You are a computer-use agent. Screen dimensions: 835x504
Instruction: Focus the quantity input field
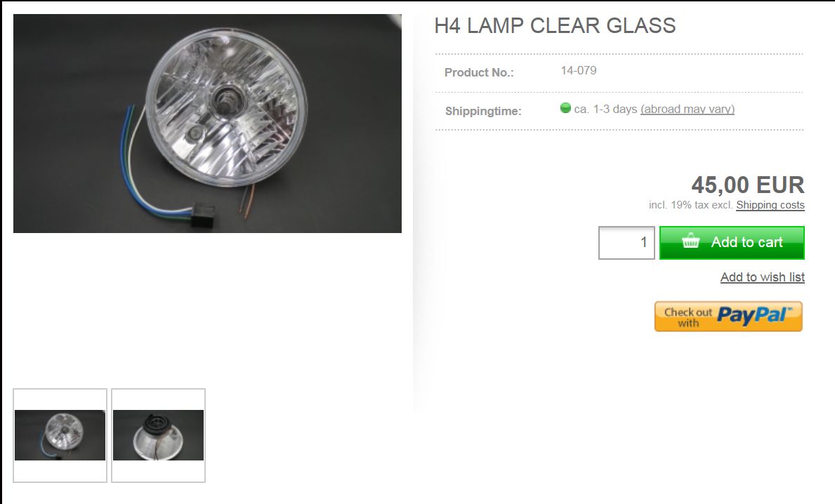click(x=626, y=243)
